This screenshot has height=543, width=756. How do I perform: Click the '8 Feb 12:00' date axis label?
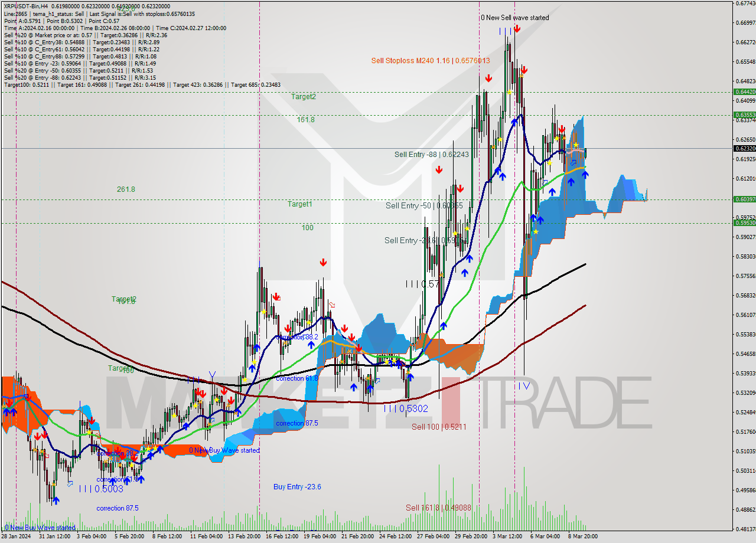[x=167, y=537]
